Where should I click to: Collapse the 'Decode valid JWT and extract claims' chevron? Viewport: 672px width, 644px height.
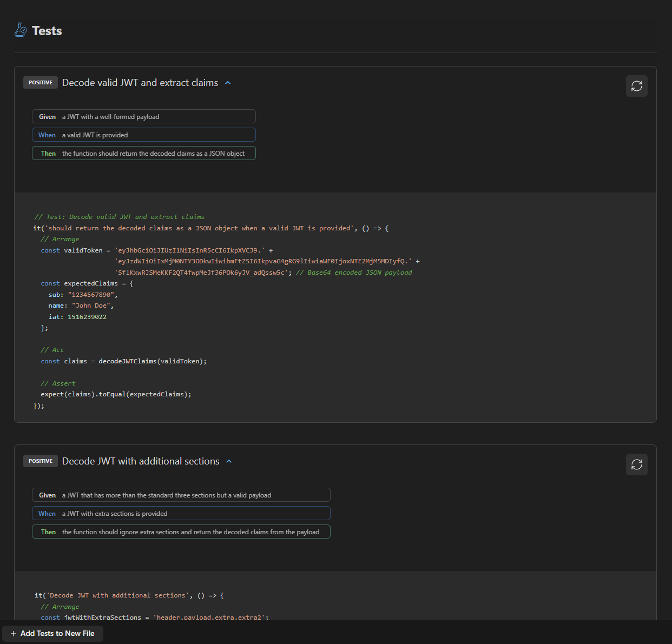point(228,83)
